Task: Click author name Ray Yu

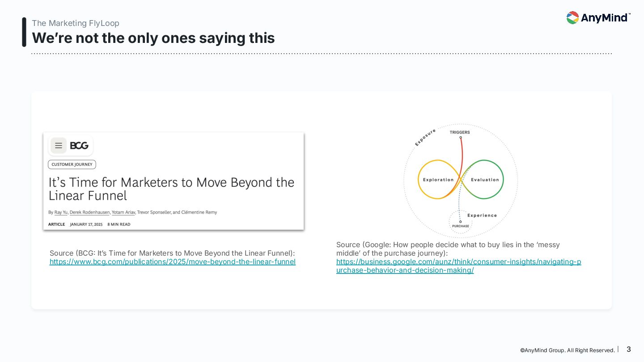Action: pyautogui.click(x=61, y=212)
